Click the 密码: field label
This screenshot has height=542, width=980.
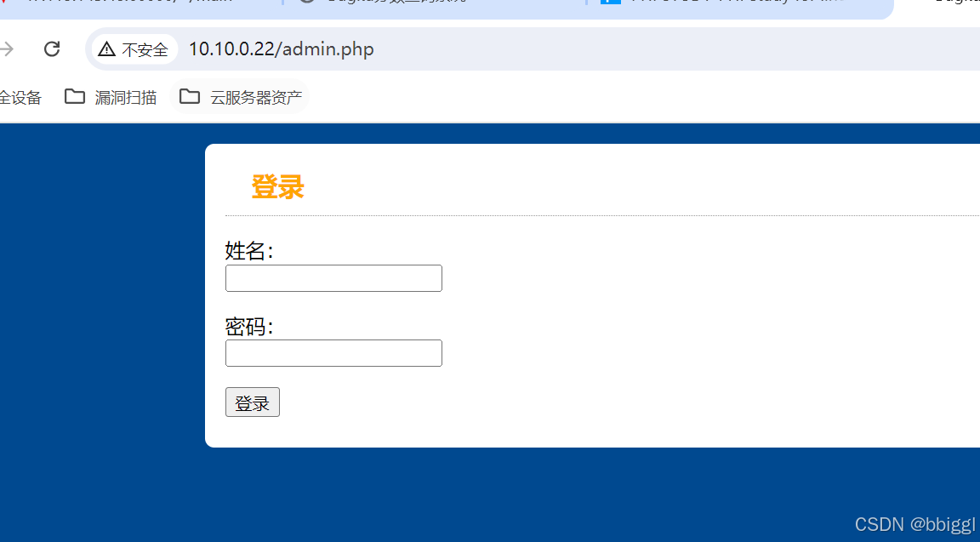249,327
